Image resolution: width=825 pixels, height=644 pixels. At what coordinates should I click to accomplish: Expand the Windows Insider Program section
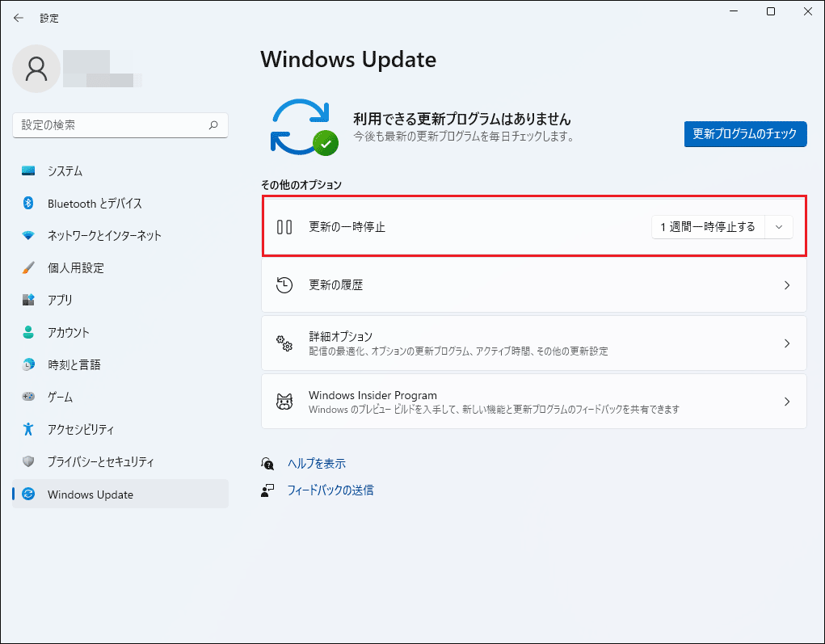(533, 401)
